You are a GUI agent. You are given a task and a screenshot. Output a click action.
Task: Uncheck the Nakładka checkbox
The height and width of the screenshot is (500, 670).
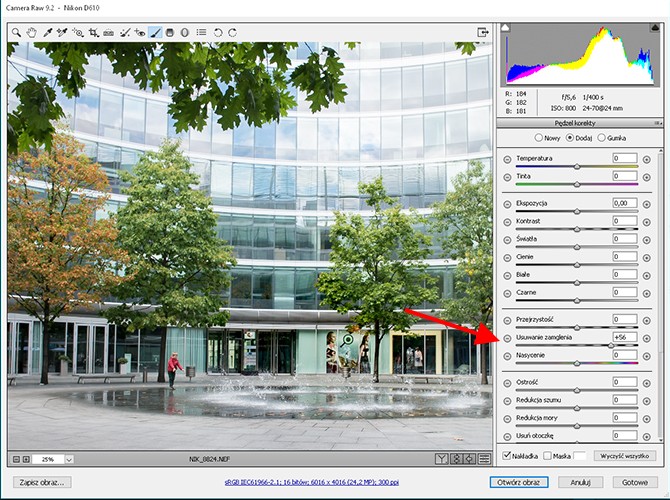508,455
